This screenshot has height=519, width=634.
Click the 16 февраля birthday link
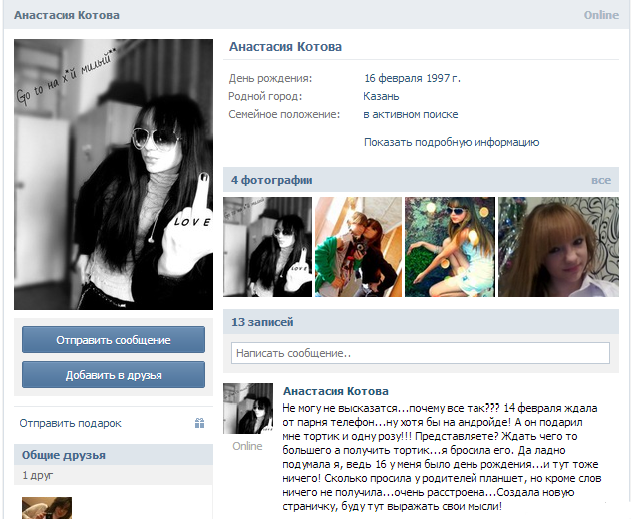[393, 78]
